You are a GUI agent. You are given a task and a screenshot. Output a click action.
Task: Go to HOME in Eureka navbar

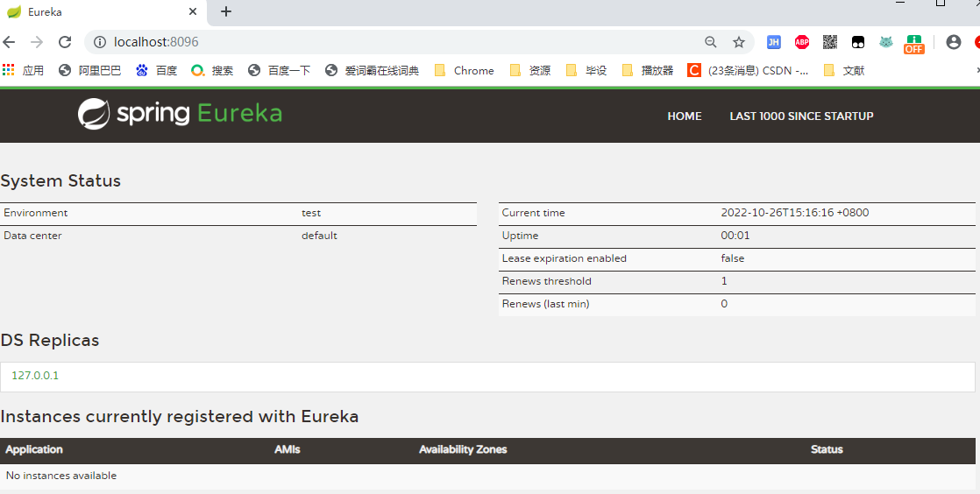tap(685, 116)
